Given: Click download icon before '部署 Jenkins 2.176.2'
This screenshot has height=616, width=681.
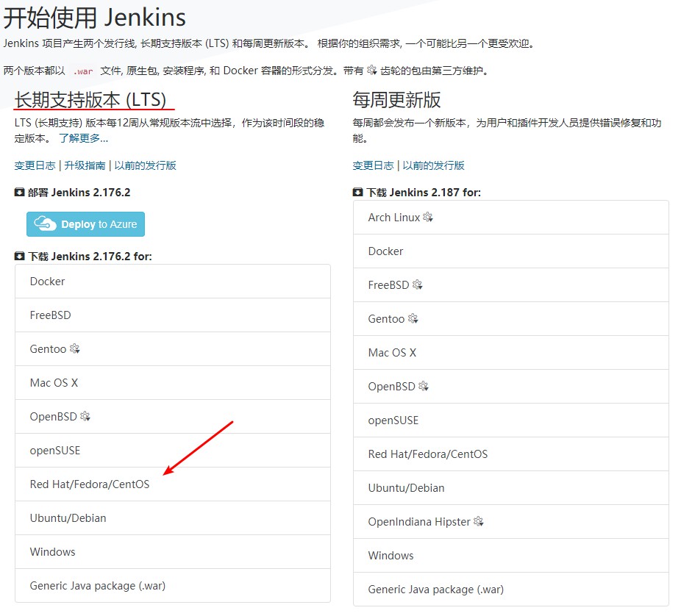Looking at the screenshot, I should (x=20, y=193).
